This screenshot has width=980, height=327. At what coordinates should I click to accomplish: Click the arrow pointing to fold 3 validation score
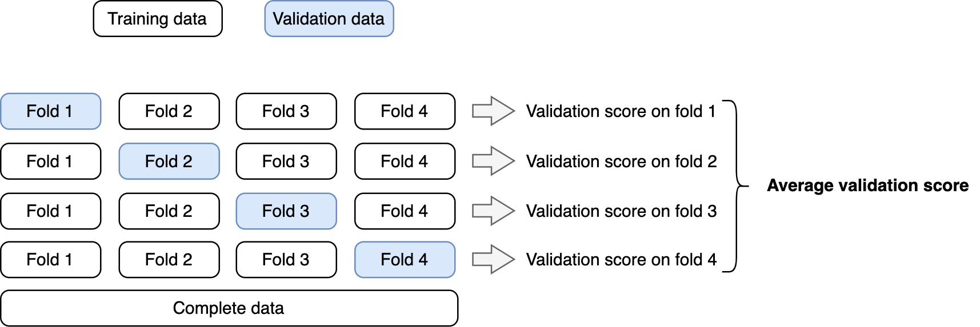493,211
